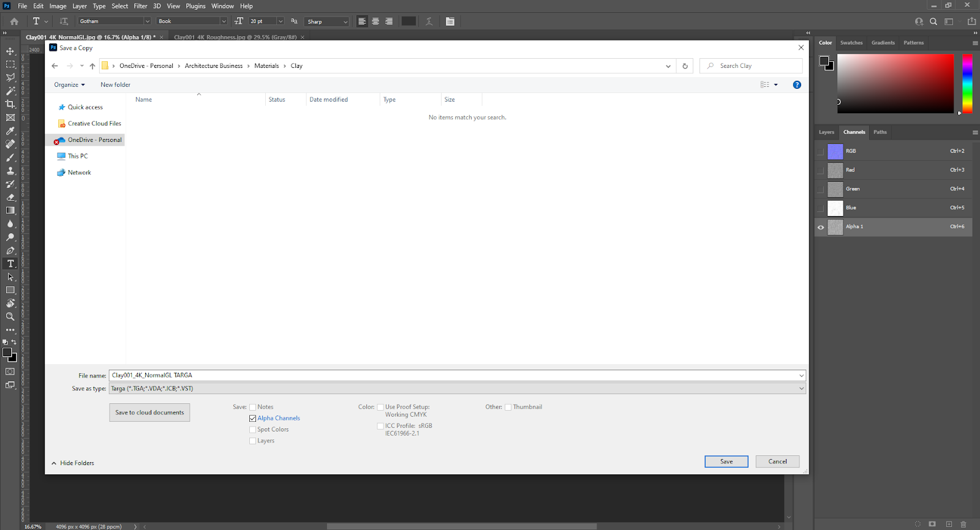Select the History Brush tool

point(10,184)
